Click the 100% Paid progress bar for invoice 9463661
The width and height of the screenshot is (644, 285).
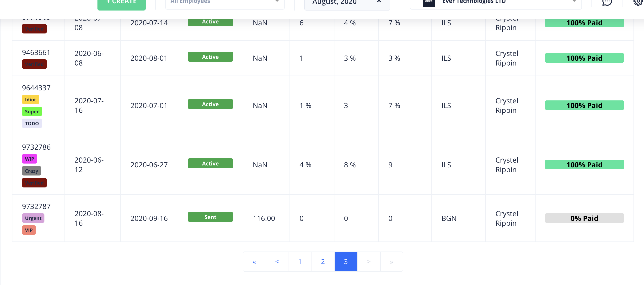click(x=584, y=58)
